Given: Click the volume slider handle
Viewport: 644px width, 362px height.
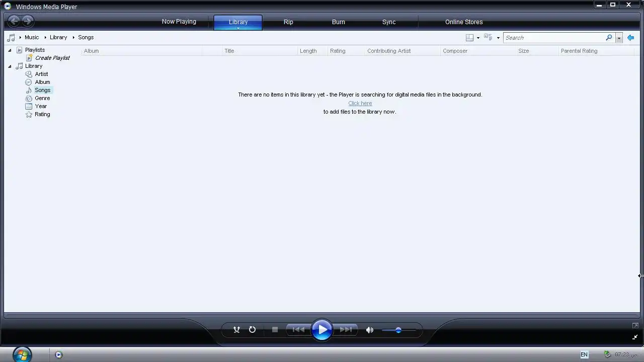Looking at the screenshot, I should 398,330.
